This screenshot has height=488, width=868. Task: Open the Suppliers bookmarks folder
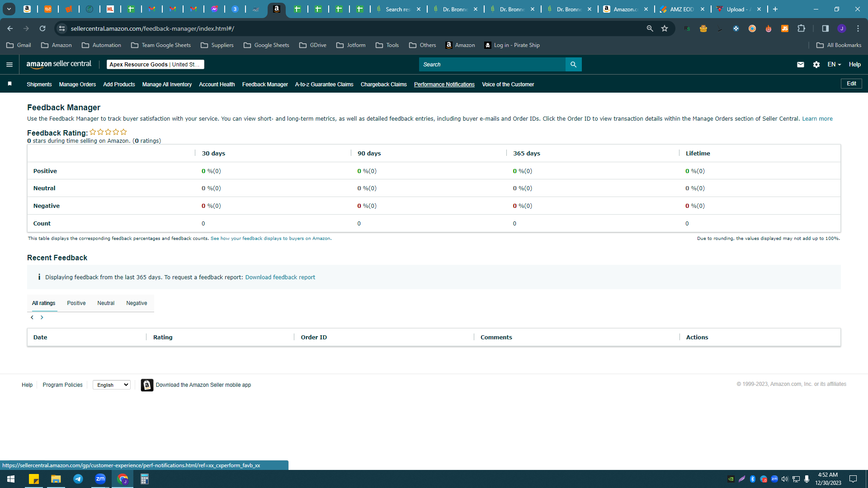coord(217,45)
